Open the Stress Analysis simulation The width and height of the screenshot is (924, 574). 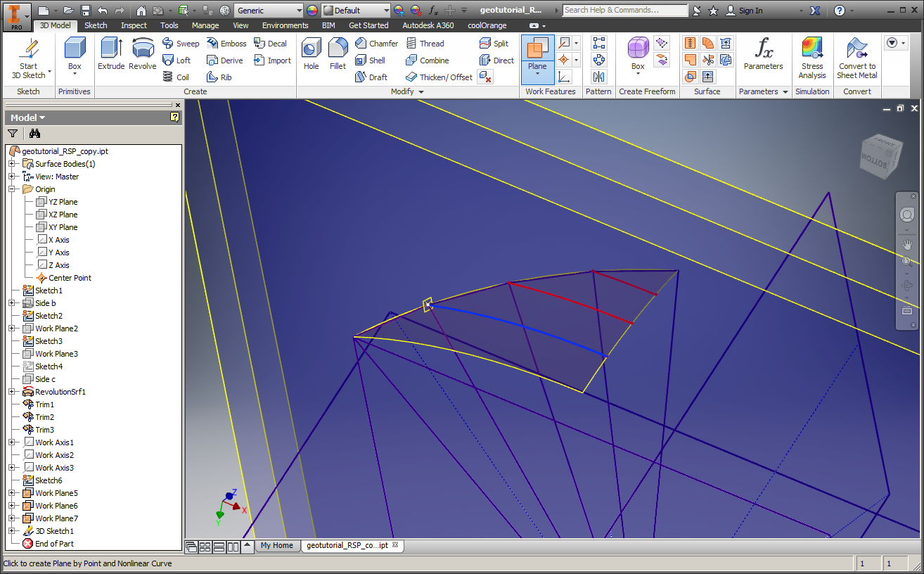[812, 58]
